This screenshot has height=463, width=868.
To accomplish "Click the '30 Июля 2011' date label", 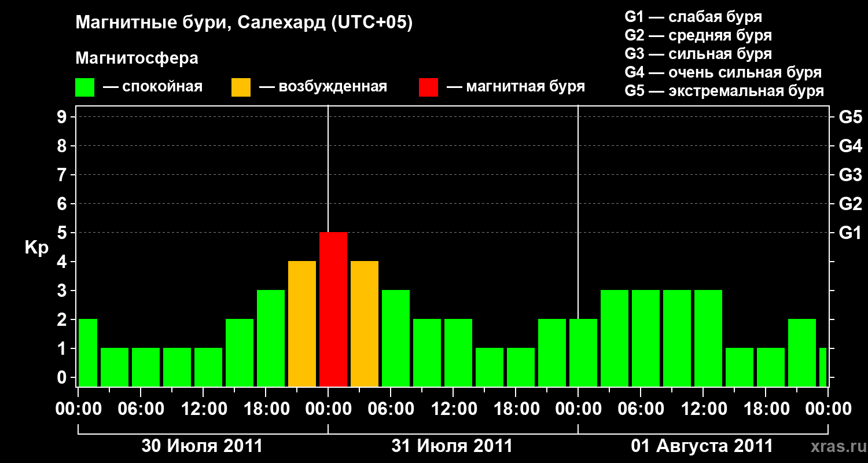I will click(x=203, y=446).
